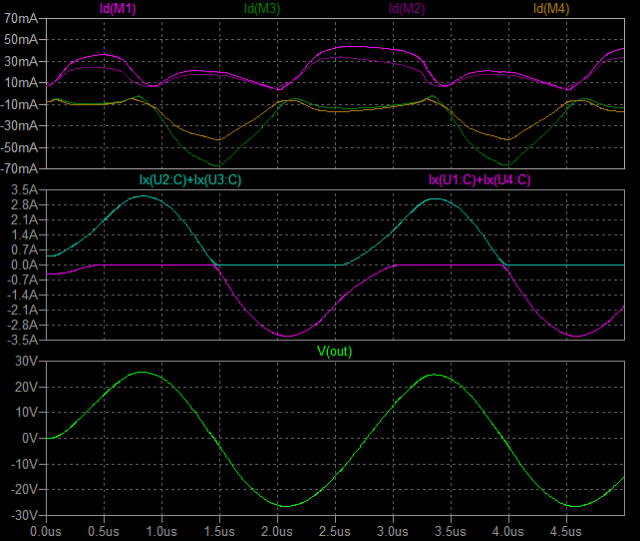Click the 2.5us time axis label

coord(335,531)
